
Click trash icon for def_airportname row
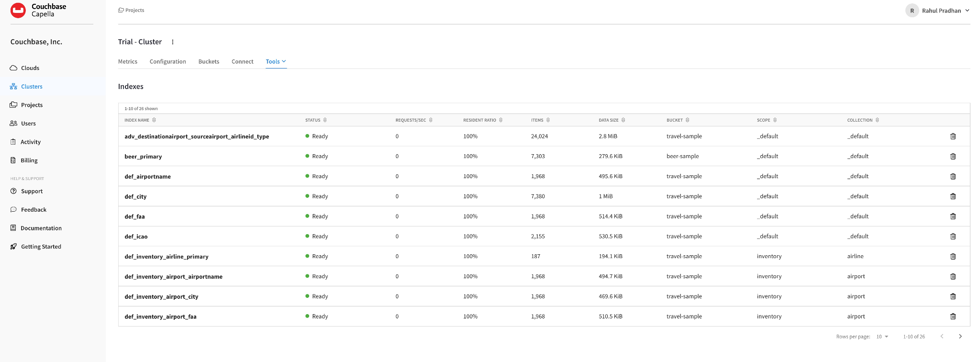(x=953, y=176)
